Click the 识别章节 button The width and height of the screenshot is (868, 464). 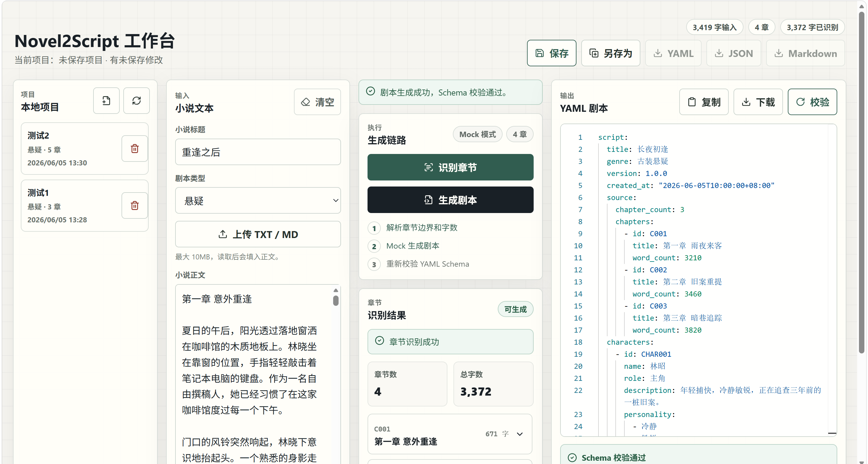click(450, 167)
